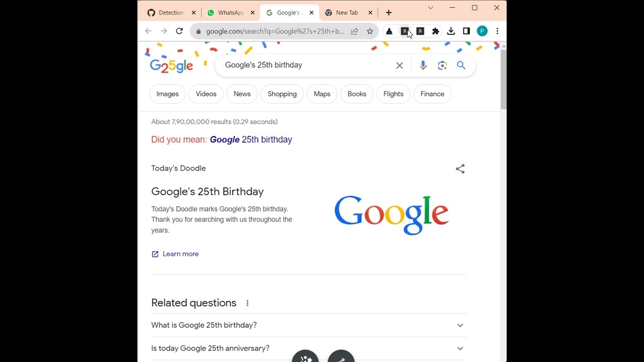Click the voice search microphone icon
644x362 pixels.
[x=423, y=65]
